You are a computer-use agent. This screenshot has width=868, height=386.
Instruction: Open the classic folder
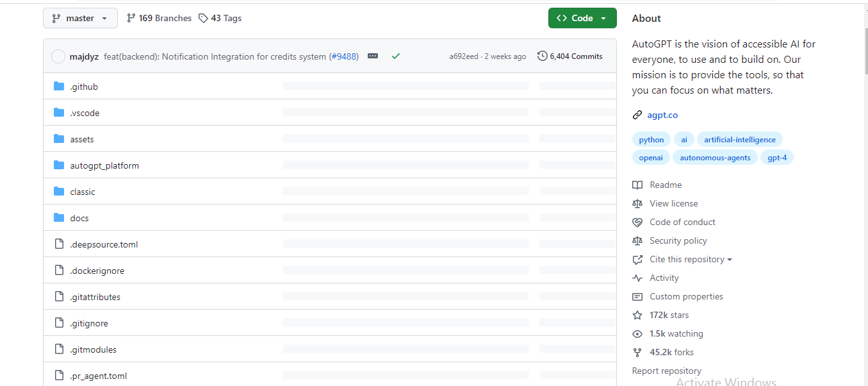click(x=83, y=192)
